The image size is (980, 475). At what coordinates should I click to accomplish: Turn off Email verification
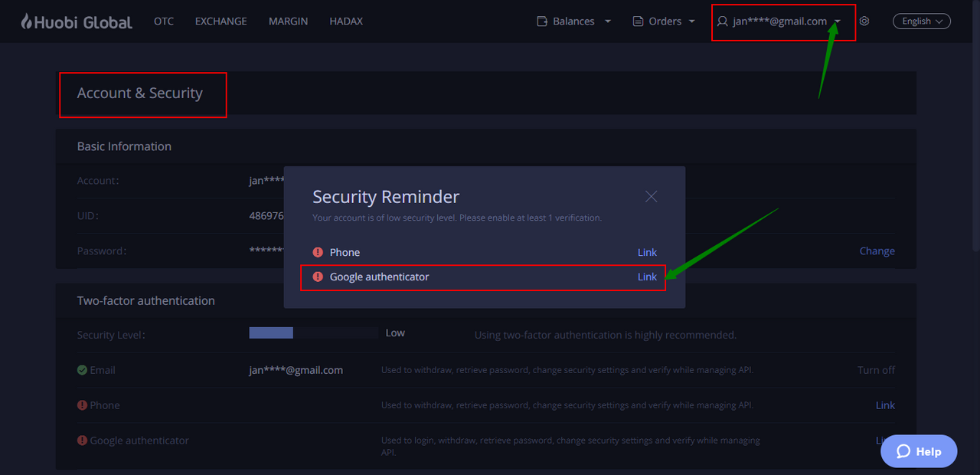pos(877,370)
